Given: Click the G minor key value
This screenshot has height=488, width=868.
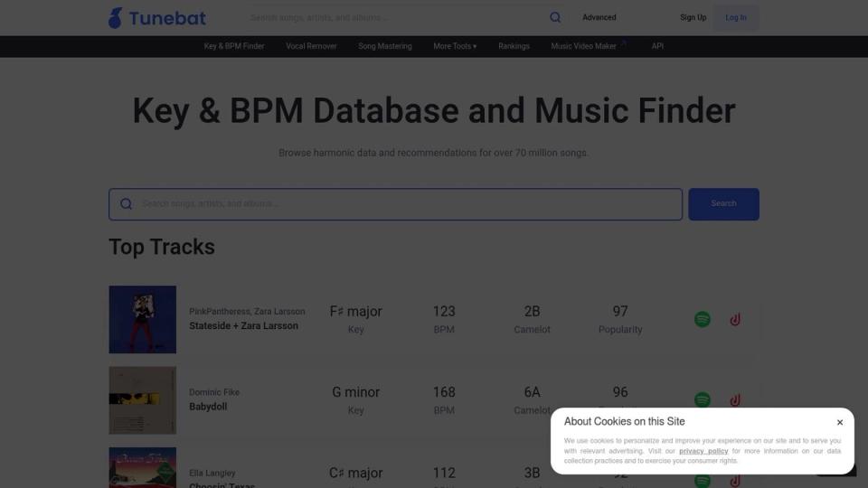Looking at the screenshot, I should (x=355, y=392).
